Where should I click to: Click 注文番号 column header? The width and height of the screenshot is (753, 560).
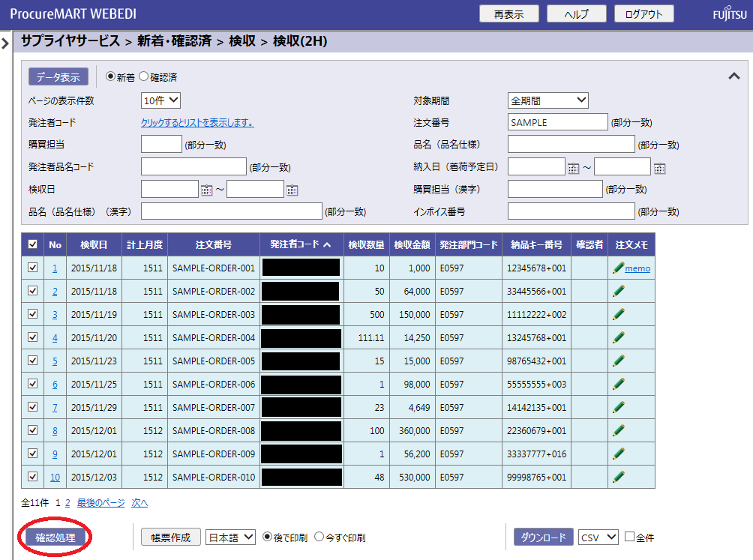[x=214, y=244]
